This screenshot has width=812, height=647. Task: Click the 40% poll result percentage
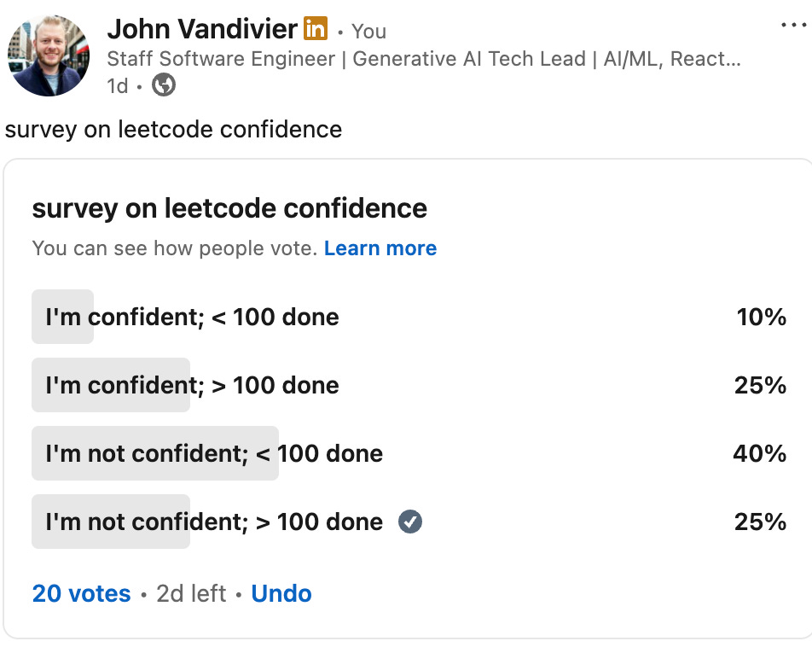tap(759, 453)
